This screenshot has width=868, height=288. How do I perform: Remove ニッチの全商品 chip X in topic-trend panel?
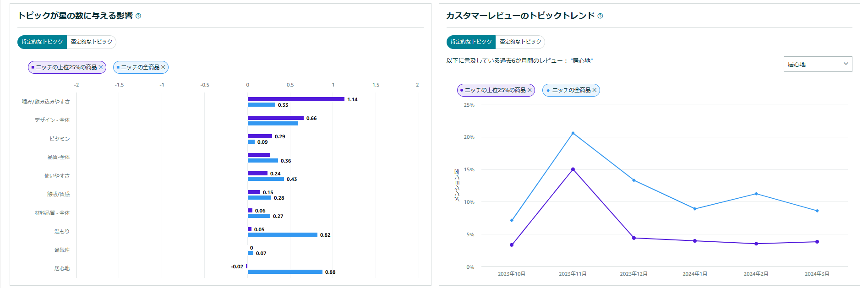click(595, 90)
